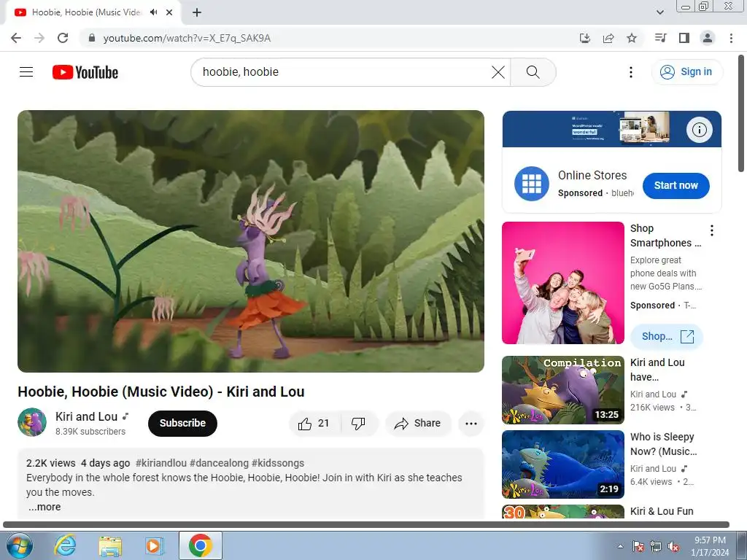Click the address bar URL
Screen dimensions: 747x560
click(x=187, y=38)
